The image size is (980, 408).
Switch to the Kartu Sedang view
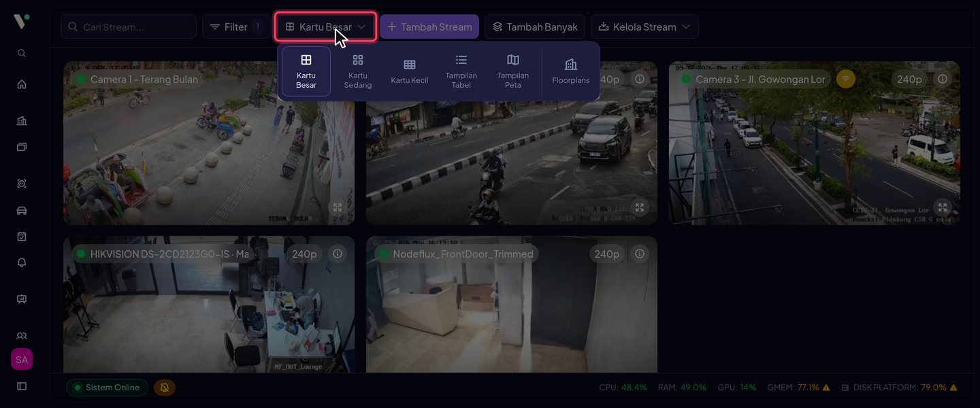[x=358, y=71]
